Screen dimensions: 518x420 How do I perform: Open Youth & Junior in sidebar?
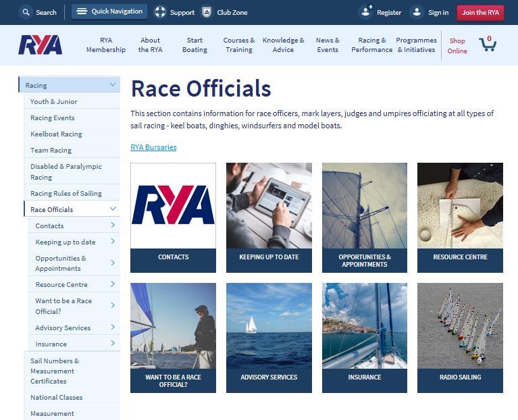(72, 101)
